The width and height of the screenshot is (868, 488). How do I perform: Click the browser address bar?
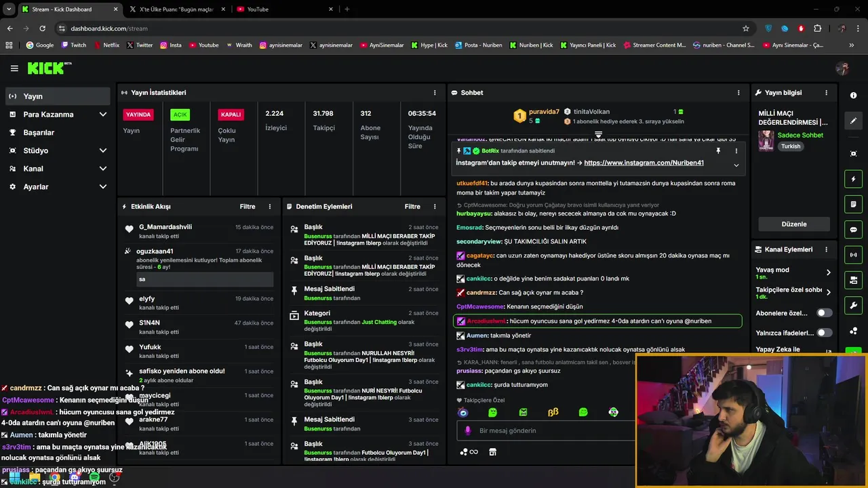pos(400,28)
